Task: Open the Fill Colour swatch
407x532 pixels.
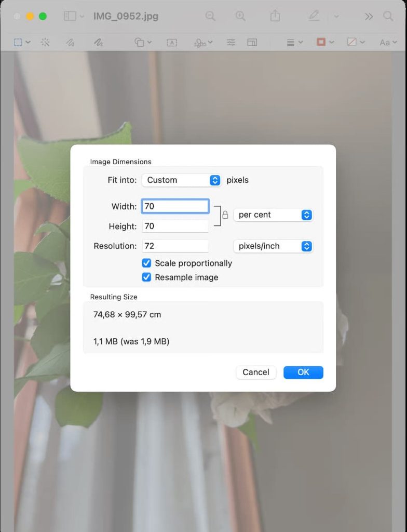Action: pyautogui.click(x=352, y=42)
